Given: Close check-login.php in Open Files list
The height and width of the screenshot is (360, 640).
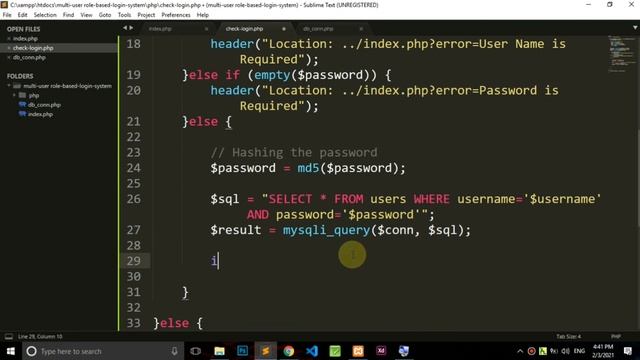Looking at the screenshot, I should pyautogui.click(x=9, y=48).
